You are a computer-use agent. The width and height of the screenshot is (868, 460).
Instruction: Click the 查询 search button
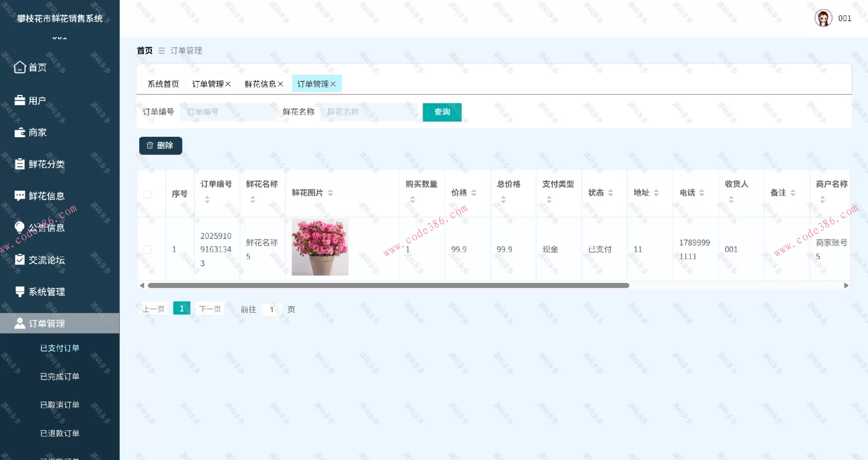(442, 112)
